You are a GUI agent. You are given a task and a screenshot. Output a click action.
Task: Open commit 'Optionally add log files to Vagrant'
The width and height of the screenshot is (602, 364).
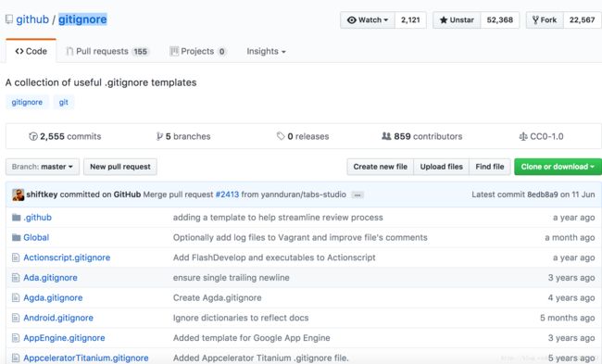(300, 237)
